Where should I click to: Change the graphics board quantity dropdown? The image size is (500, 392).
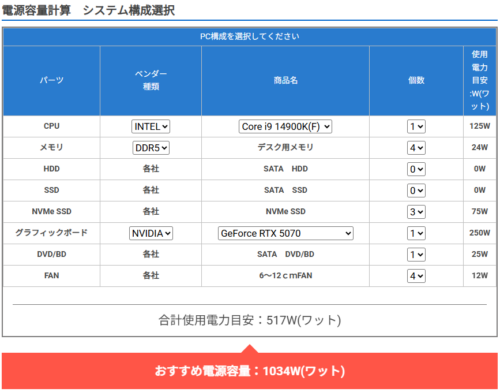coord(416,233)
